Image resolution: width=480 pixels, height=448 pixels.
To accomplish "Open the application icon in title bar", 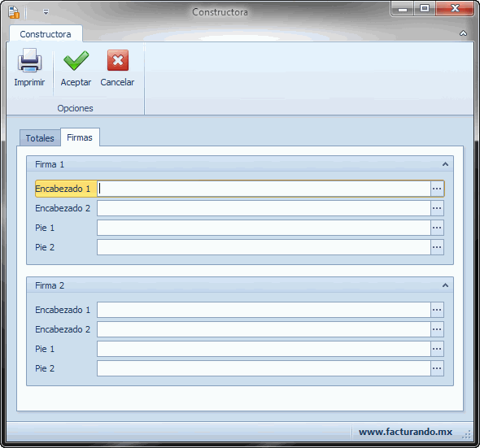I will [x=14, y=12].
